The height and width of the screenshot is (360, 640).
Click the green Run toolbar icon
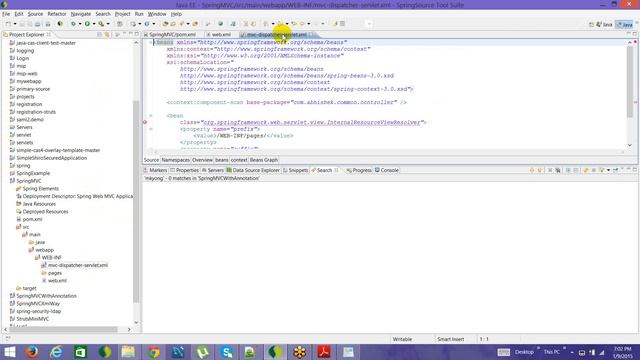pyautogui.click(x=87, y=24)
